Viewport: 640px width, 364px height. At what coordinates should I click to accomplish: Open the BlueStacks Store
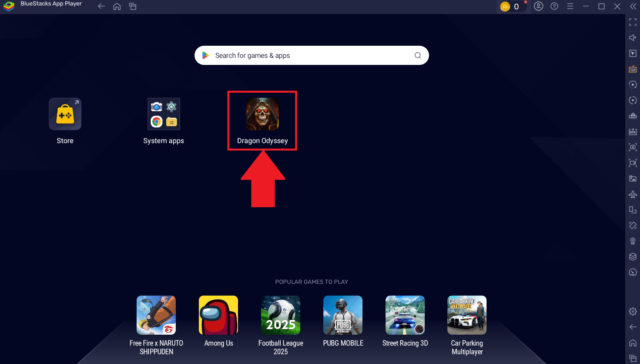pyautogui.click(x=65, y=114)
